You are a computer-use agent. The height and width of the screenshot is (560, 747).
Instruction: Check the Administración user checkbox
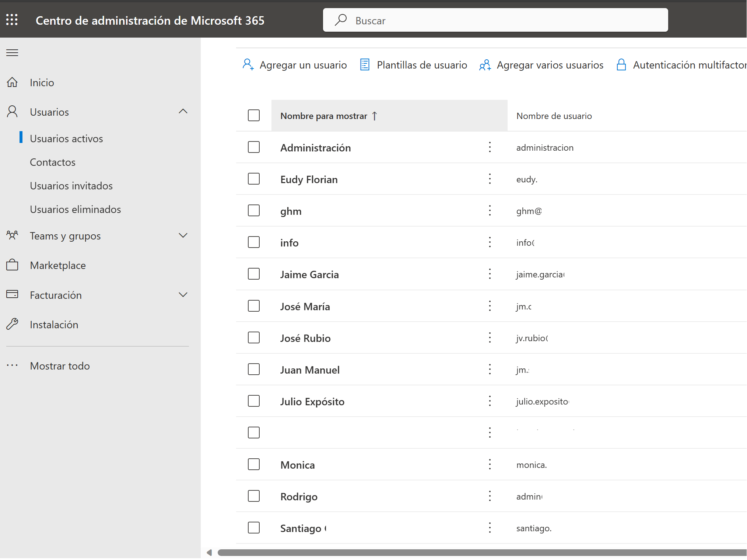254,147
